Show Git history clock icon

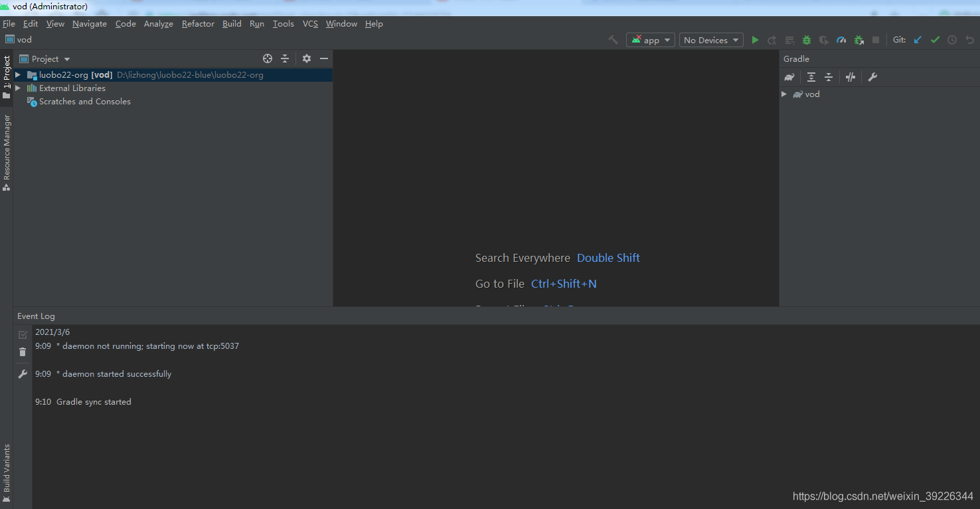click(x=952, y=40)
